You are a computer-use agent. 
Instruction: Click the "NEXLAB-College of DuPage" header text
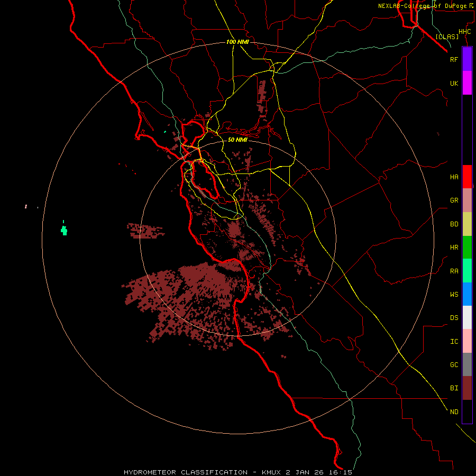(x=422, y=6)
